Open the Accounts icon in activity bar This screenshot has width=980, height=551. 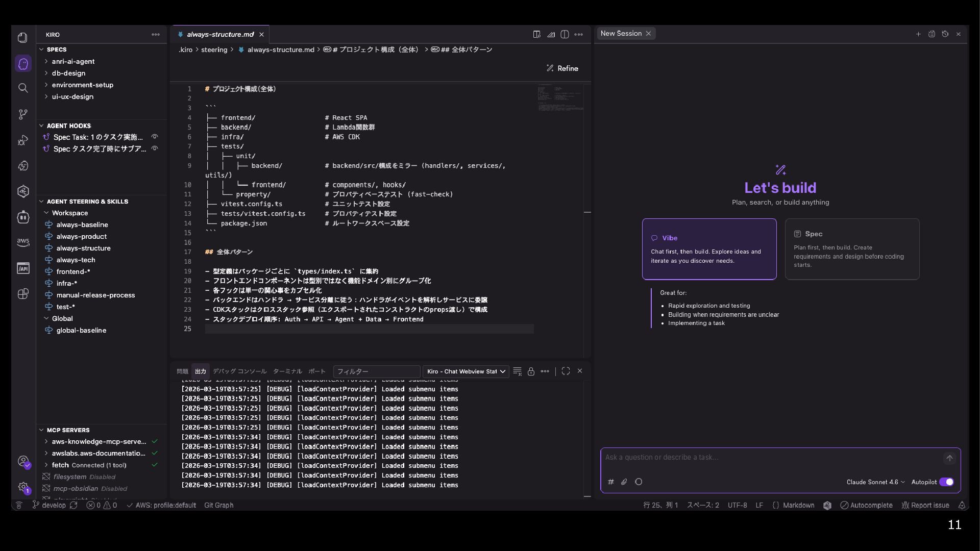(23, 462)
